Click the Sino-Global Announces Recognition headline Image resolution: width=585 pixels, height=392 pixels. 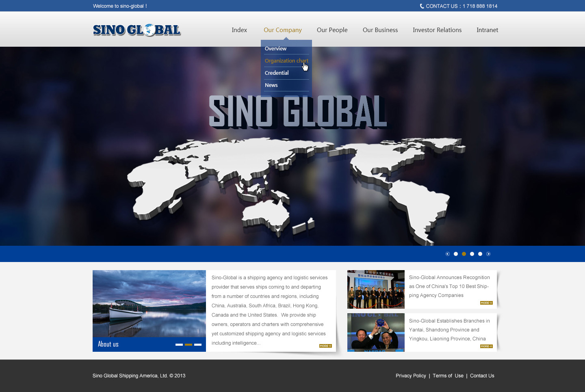pyautogui.click(x=449, y=286)
